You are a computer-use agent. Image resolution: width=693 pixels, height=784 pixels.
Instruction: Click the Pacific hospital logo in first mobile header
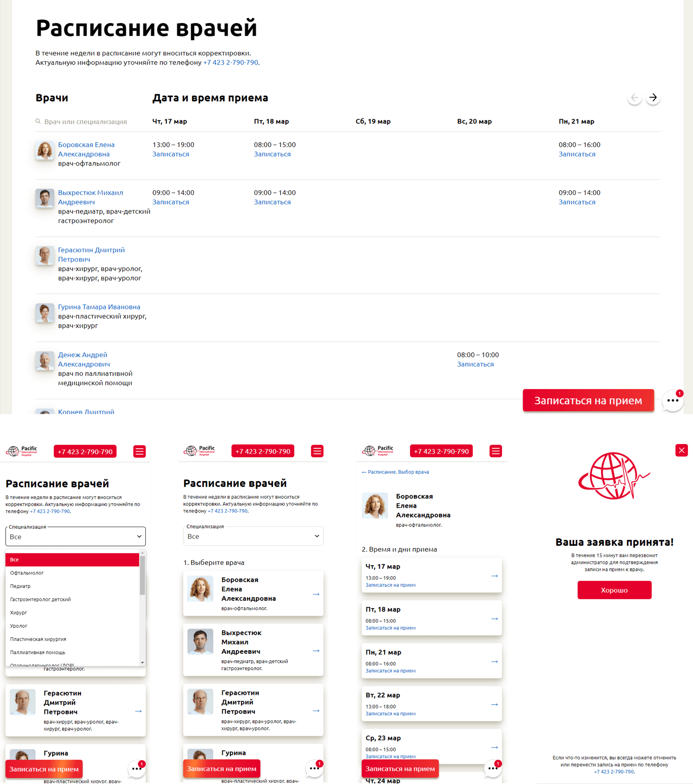(22, 451)
